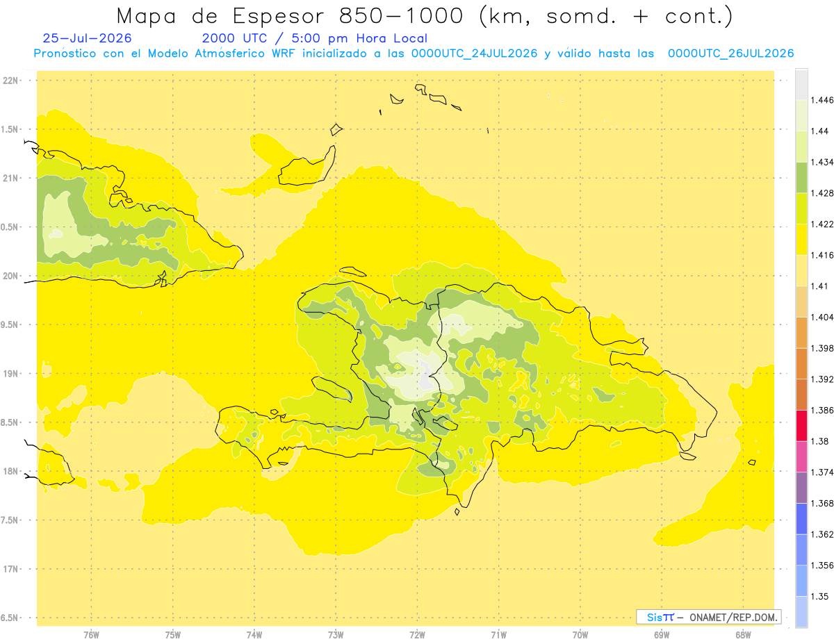Click legend value '1.416'
834x644 pixels.
[824, 255]
